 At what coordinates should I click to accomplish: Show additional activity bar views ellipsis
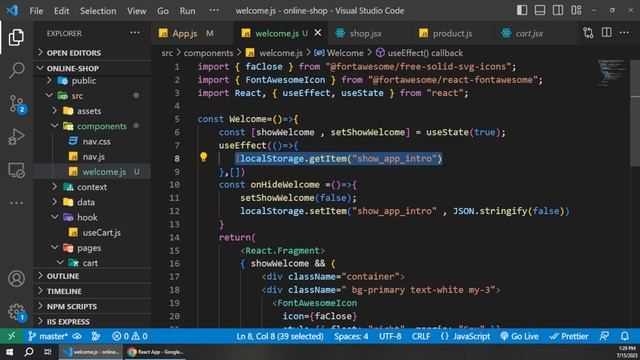(16, 203)
